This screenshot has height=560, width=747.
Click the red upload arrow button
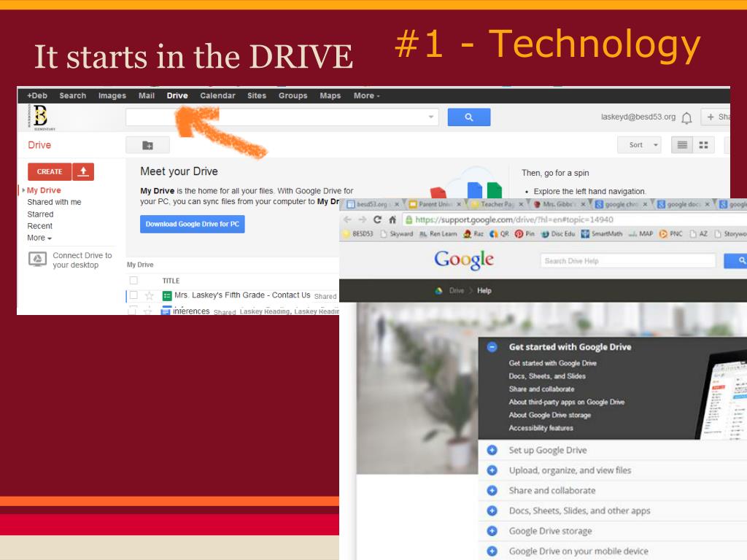(83, 171)
